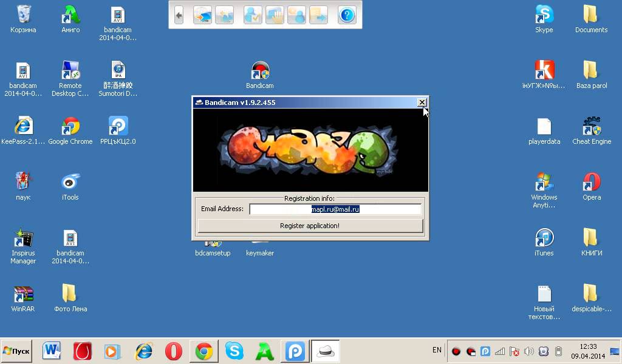This screenshot has width=622, height=364.
Task: Select the Opera desktop shortcut
Action: 592,186
